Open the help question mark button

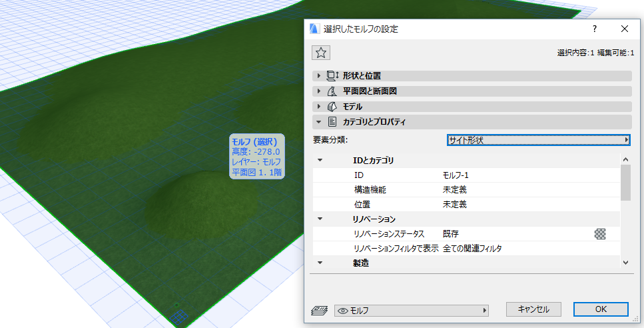[594, 29]
